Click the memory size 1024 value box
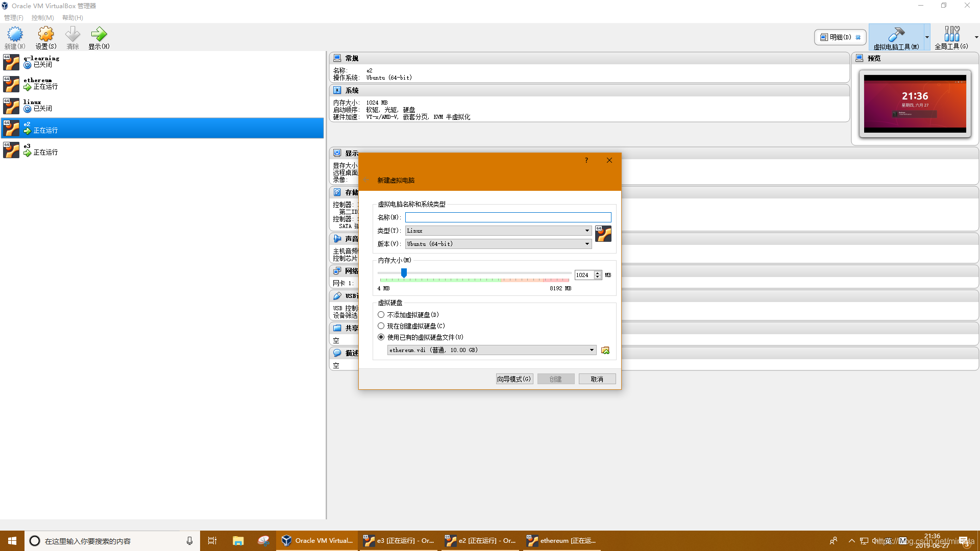The image size is (980, 551). pyautogui.click(x=584, y=275)
